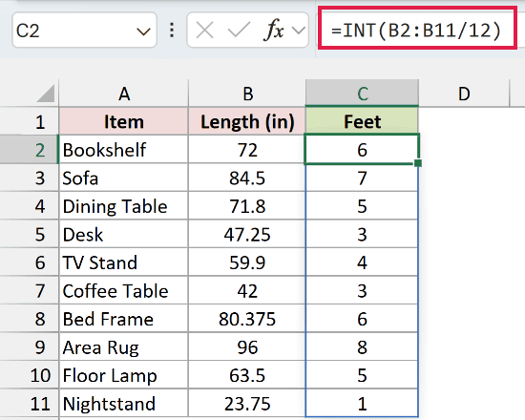The width and height of the screenshot is (525, 420).
Task: Open the Insert Function fx icon
Action: coord(274,31)
